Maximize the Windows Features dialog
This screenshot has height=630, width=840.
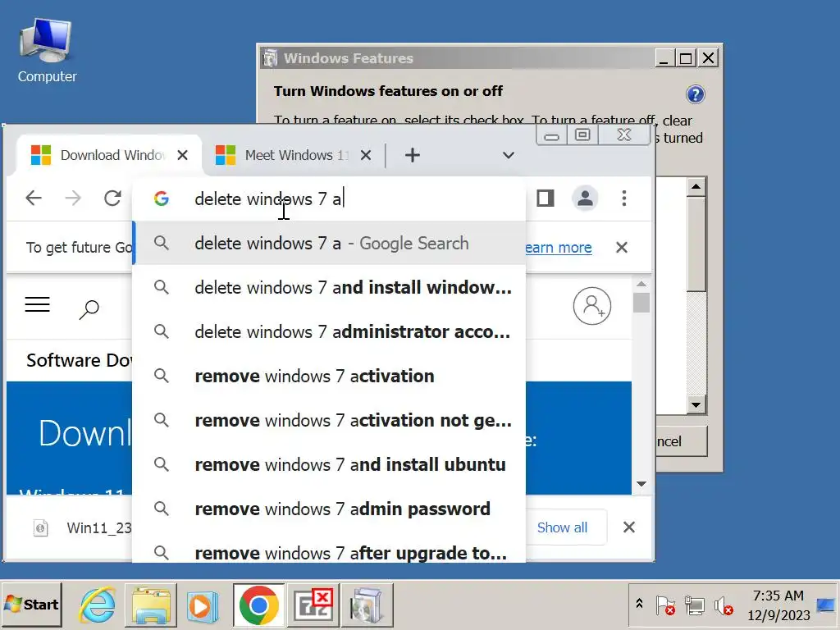[687, 58]
